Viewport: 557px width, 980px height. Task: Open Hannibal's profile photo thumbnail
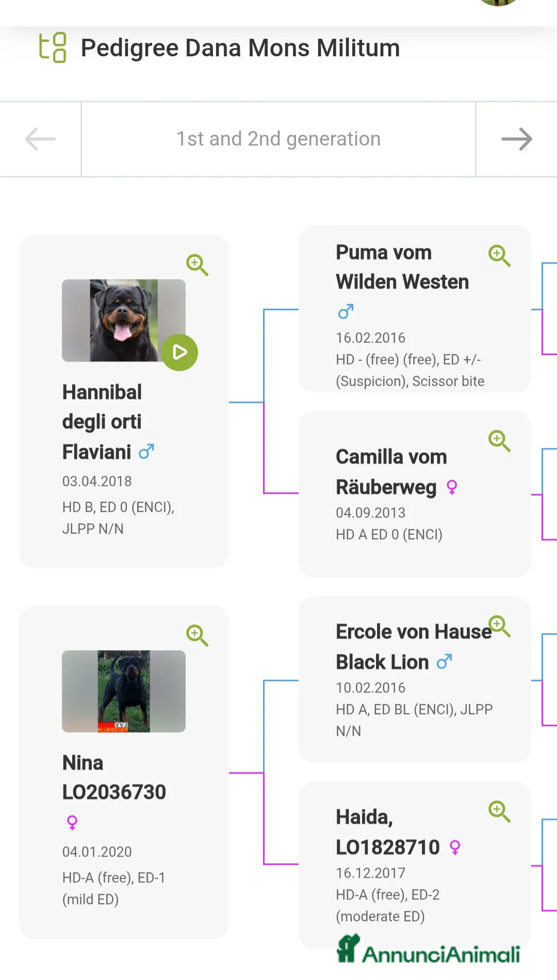click(x=124, y=320)
